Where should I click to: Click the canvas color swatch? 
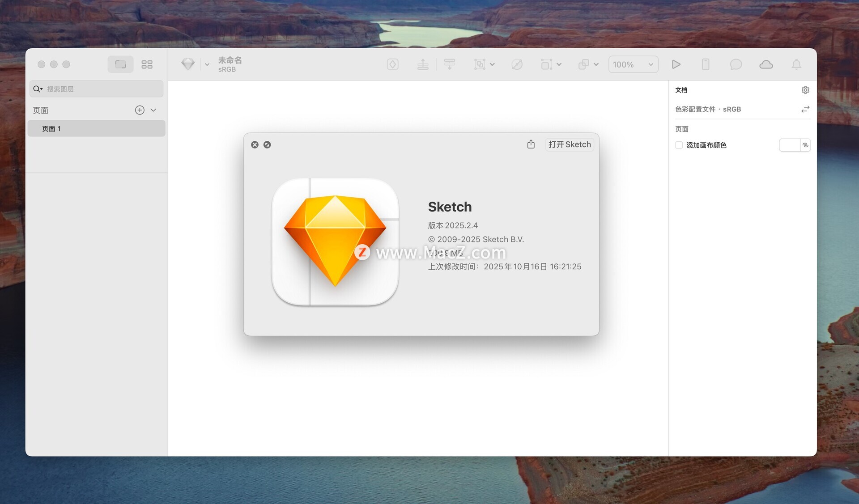(x=789, y=145)
